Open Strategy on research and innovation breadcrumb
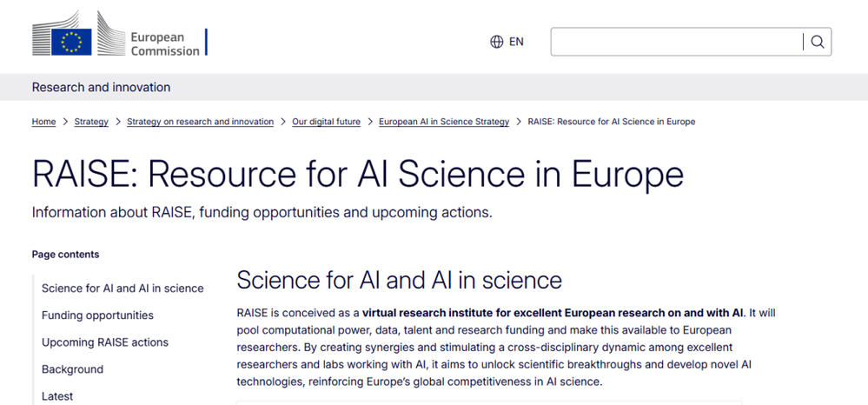 tap(201, 122)
